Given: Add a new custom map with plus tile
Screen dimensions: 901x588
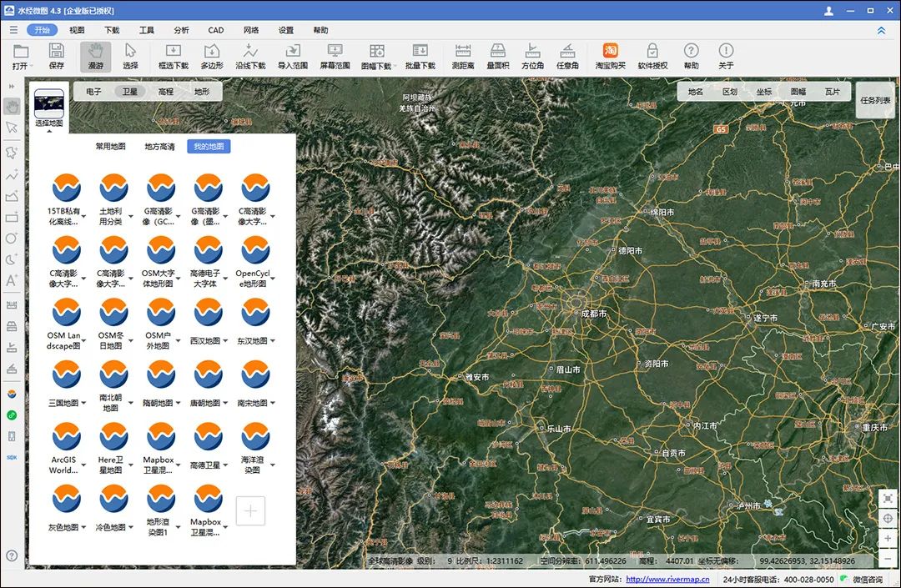Looking at the screenshot, I should pos(250,510).
